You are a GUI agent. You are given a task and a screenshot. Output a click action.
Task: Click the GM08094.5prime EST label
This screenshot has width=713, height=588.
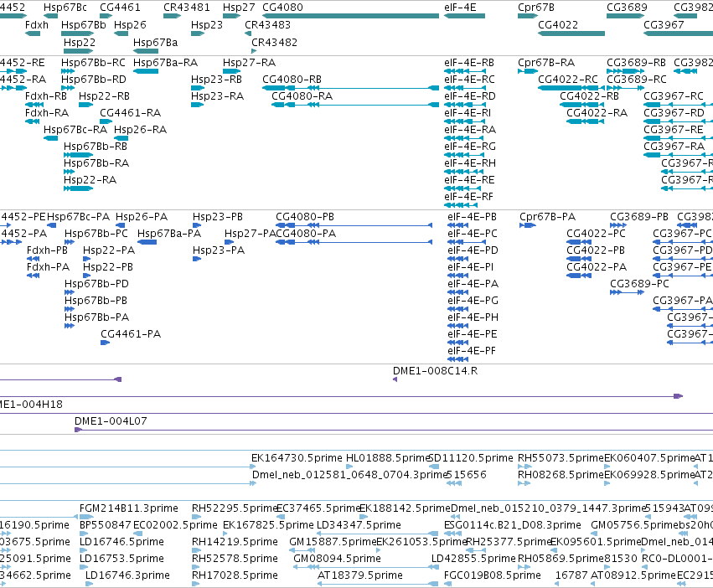tap(337, 558)
